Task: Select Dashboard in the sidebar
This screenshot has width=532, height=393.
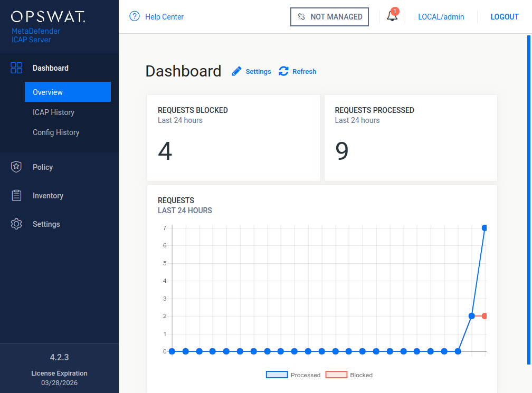Action: click(51, 68)
